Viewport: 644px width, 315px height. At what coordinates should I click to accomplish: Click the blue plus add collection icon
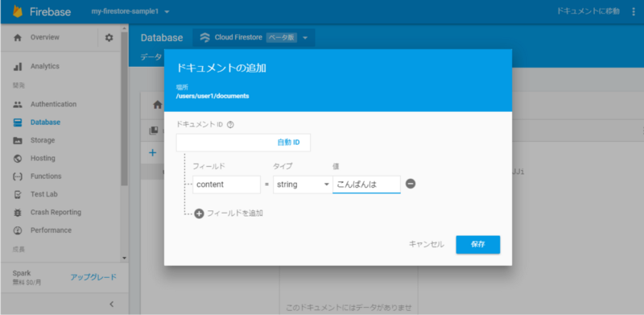152,152
